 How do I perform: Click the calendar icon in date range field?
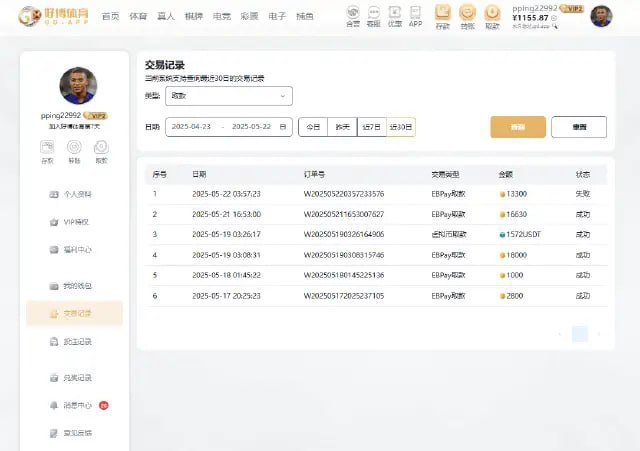point(283,127)
